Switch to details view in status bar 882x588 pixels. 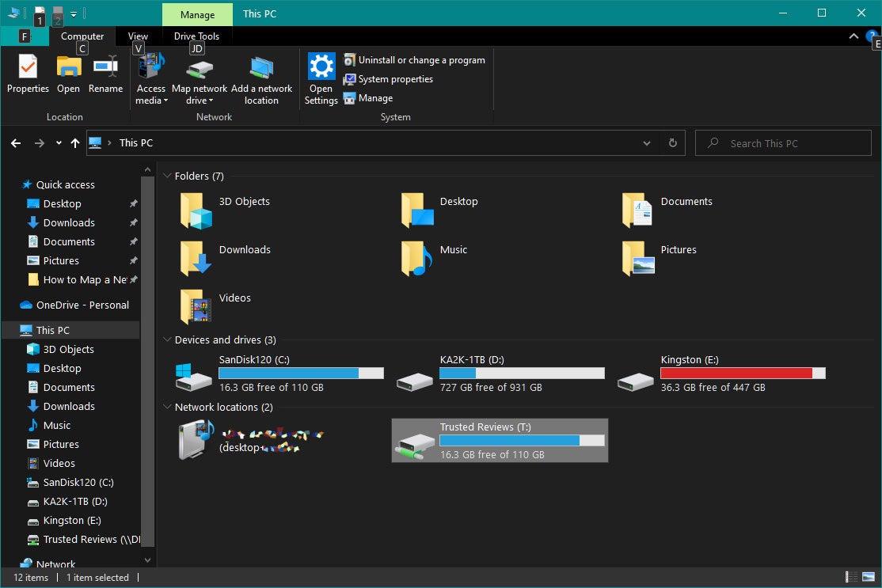tap(852, 577)
